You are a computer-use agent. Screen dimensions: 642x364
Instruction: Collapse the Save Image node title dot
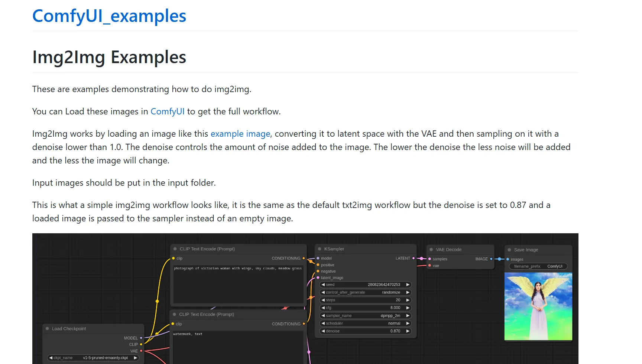(x=509, y=250)
